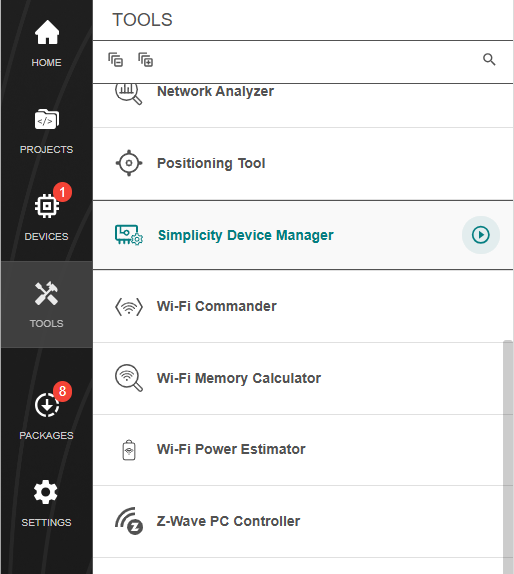Select Wi-Fi Power Estimator label
The image size is (514, 574).
coord(231,449)
